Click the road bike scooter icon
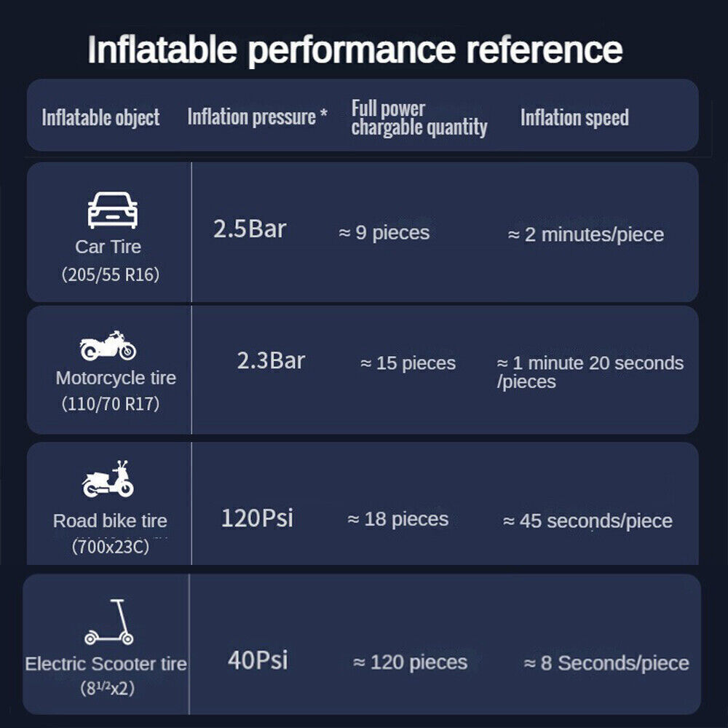 [108, 479]
